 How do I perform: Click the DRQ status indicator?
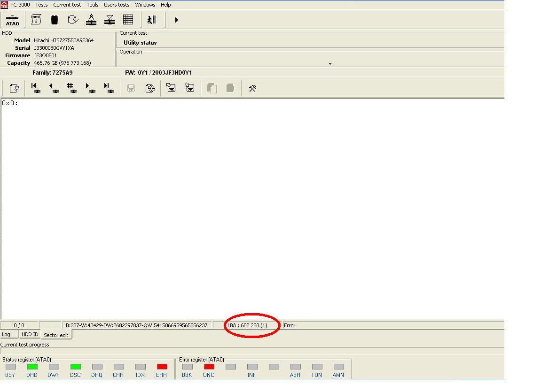(x=97, y=367)
